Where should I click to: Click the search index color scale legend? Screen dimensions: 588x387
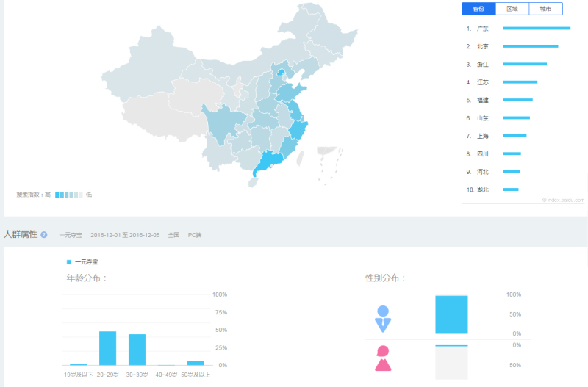69,195
